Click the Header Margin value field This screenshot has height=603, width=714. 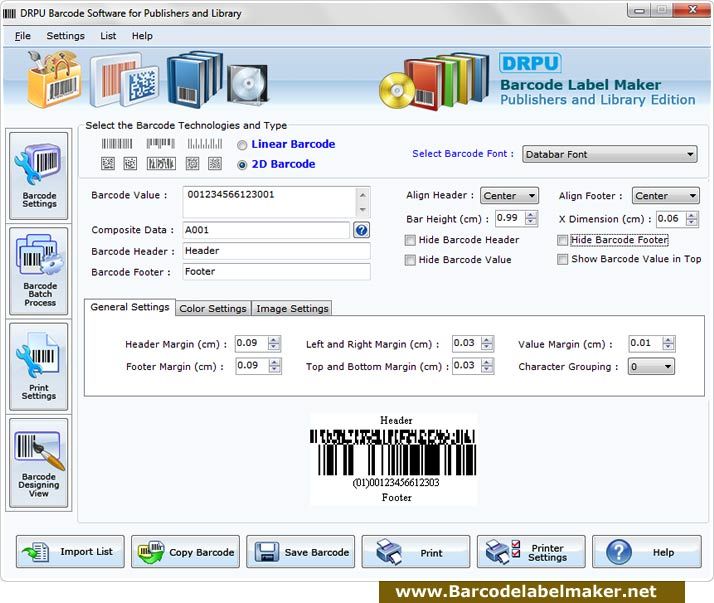point(252,343)
